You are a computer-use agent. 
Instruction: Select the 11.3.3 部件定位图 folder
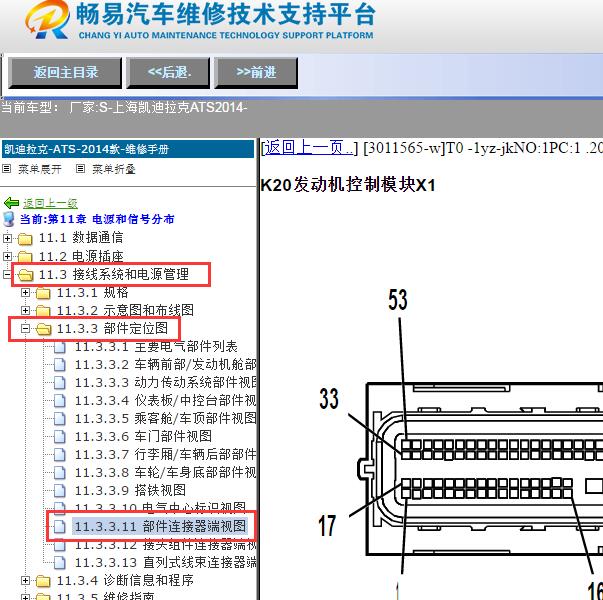pyautogui.click(x=112, y=328)
